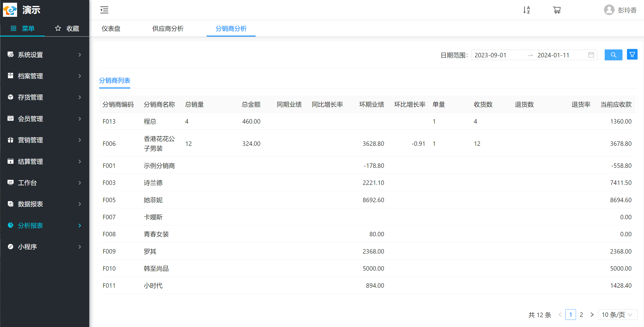Image resolution: width=644 pixels, height=327 pixels.
Task: Click the 青春女装 name cell
Action: click(x=156, y=234)
